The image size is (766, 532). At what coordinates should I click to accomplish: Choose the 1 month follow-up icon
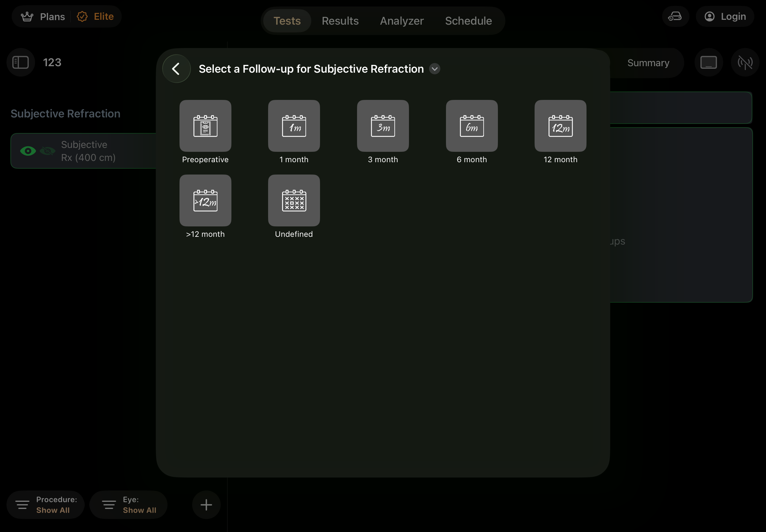[294, 126]
